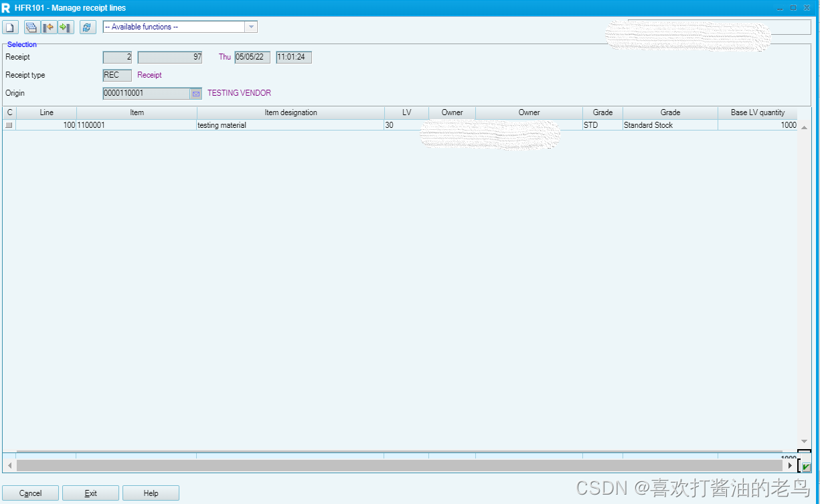Go to next record with right arrow icon
The image size is (820, 504).
(64, 27)
